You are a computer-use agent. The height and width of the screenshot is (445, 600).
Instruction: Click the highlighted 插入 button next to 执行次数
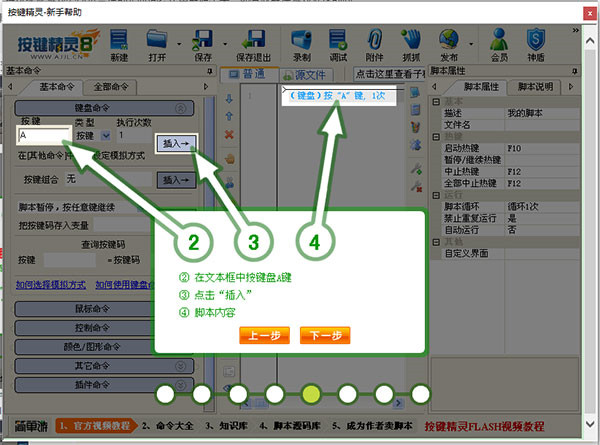click(x=176, y=143)
